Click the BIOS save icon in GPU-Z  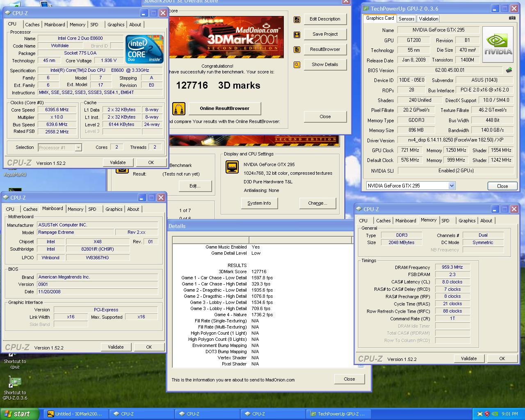509,70
